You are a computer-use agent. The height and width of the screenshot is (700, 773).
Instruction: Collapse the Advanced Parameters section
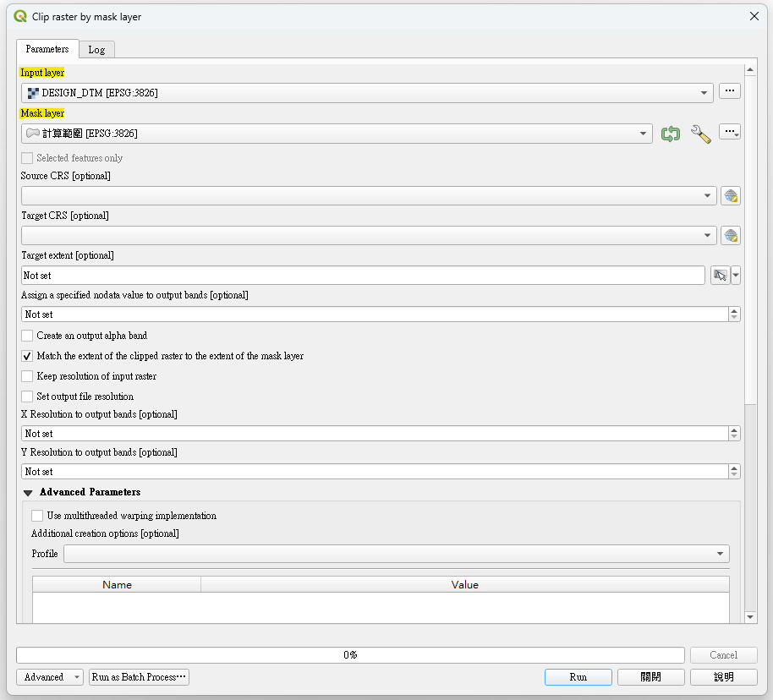[x=28, y=492]
